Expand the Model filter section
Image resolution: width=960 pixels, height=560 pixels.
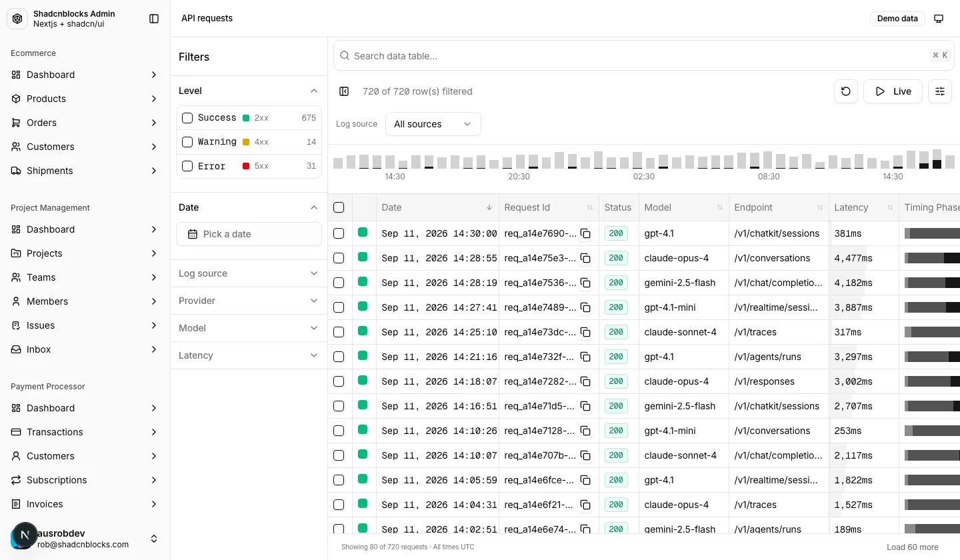click(x=249, y=328)
